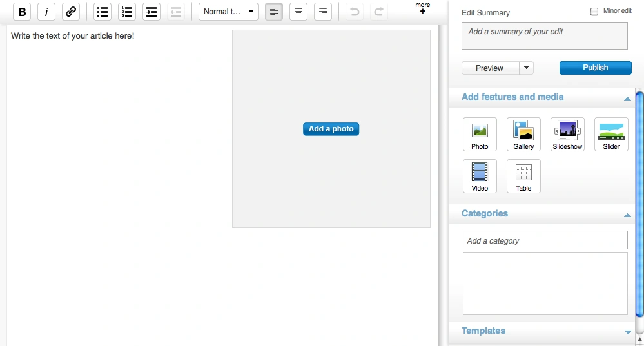Viewport: 644px width, 346px height.
Task: Insert a Slideshow into the article
Action: coord(567,134)
